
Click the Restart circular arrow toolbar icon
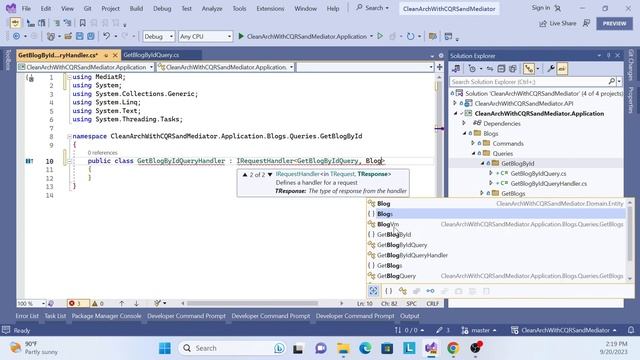[x=411, y=36]
